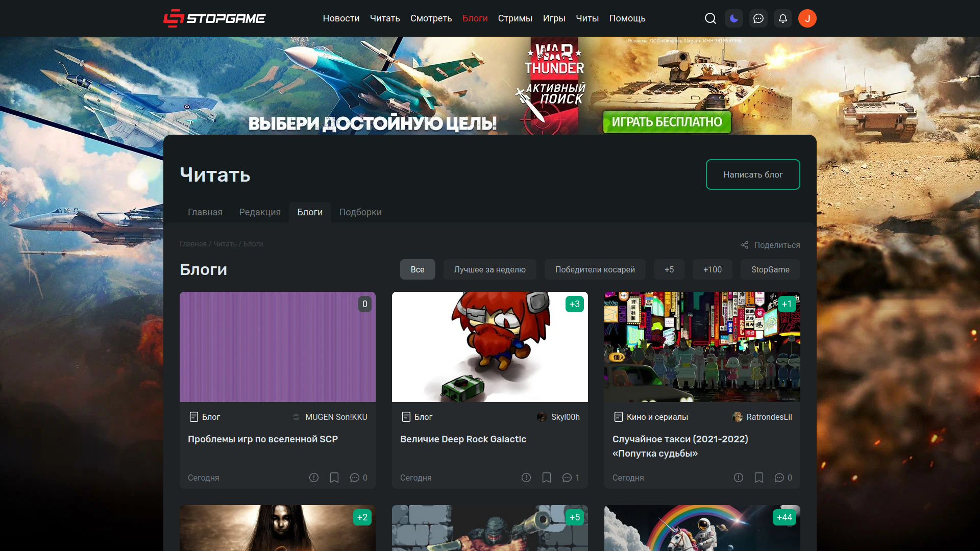Switch to the Главная tab

pyautogui.click(x=205, y=212)
